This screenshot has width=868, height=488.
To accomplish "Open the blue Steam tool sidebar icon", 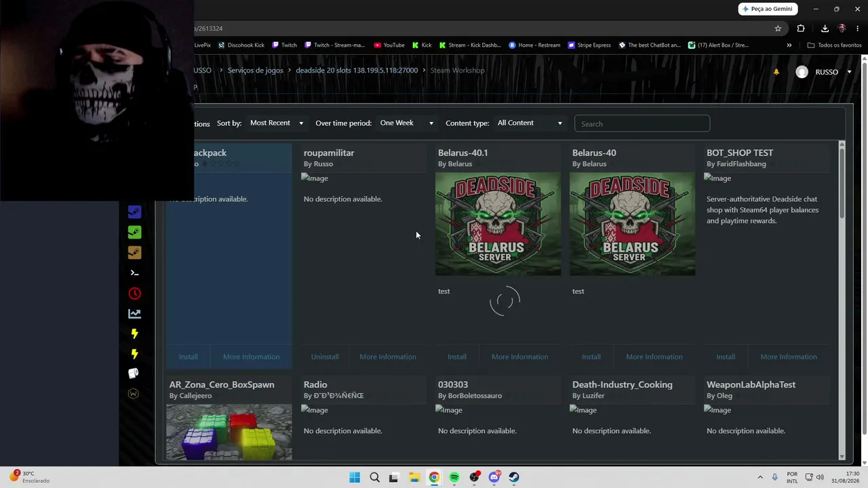I will [134, 212].
